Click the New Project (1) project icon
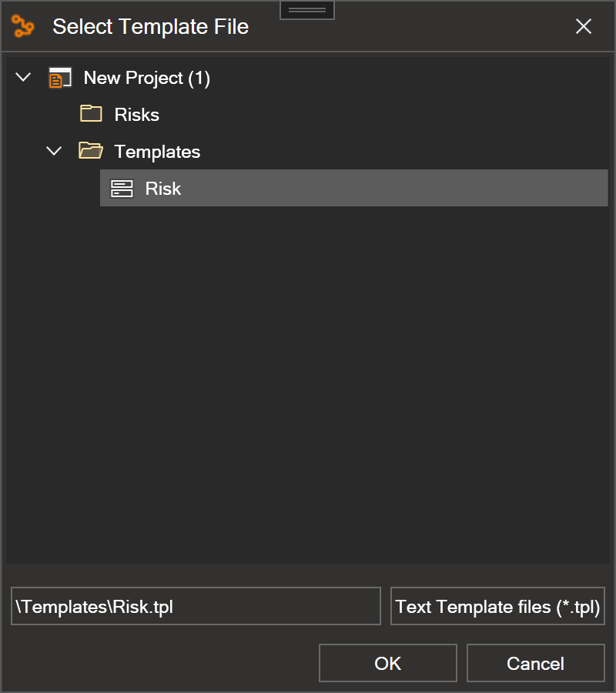The height and width of the screenshot is (693, 616). click(x=60, y=78)
